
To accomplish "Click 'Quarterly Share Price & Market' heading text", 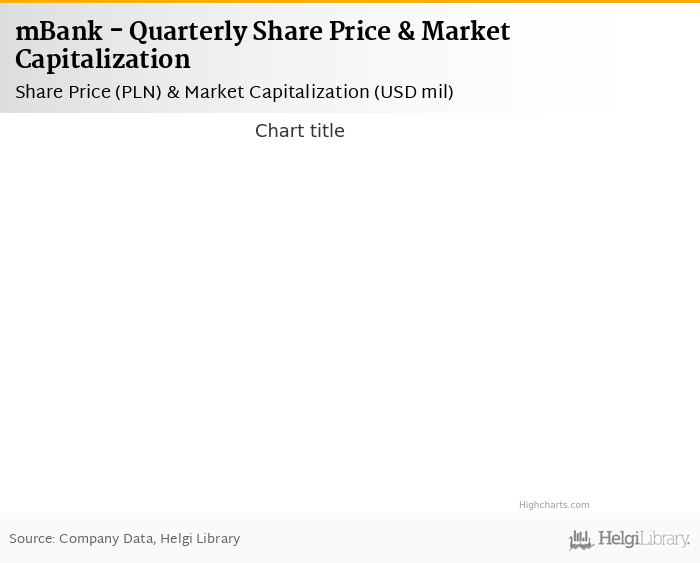I will [320, 32].
